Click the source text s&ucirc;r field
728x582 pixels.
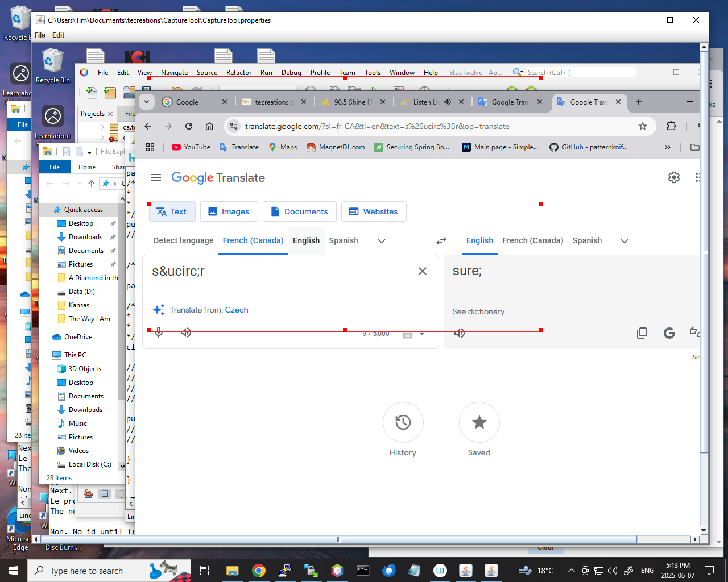click(178, 271)
